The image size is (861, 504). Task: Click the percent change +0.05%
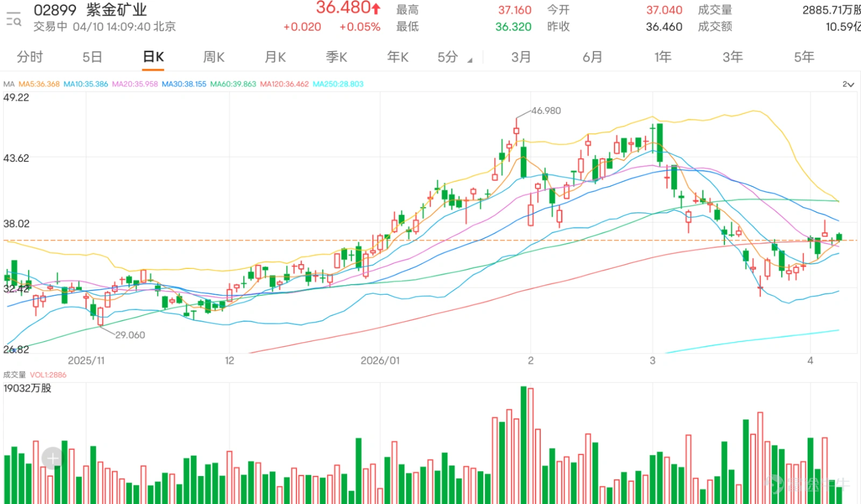[359, 27]
